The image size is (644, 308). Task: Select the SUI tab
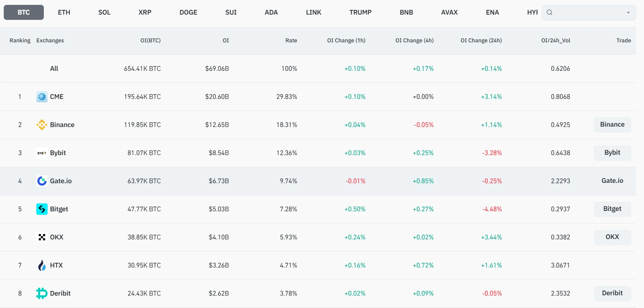[231, 12]
